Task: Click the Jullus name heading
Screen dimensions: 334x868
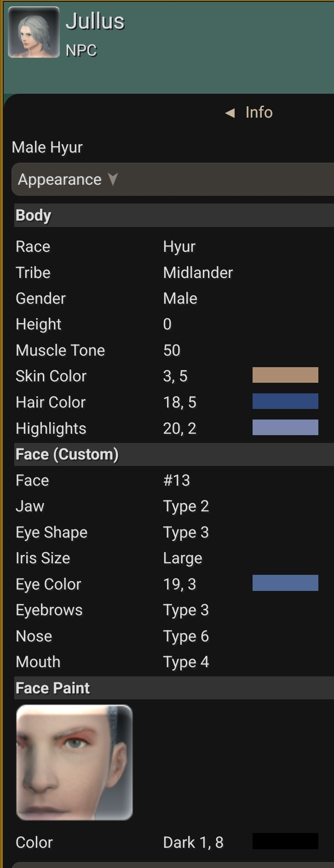Action: (x=95, y=21)
